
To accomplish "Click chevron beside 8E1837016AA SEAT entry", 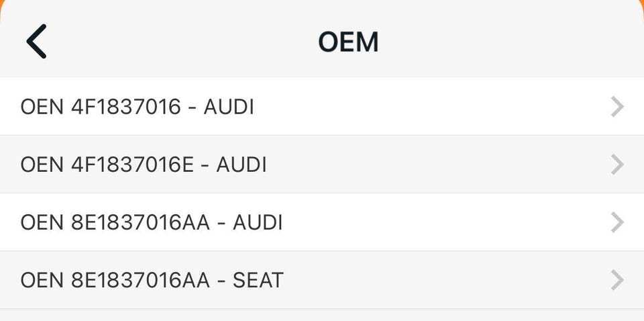I will [618, 280].
